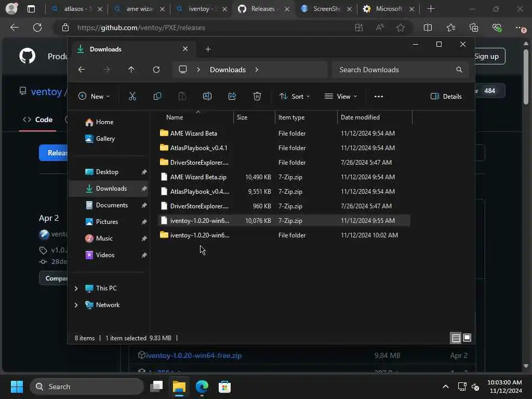Click the taskbar Search box

point(87,387)
